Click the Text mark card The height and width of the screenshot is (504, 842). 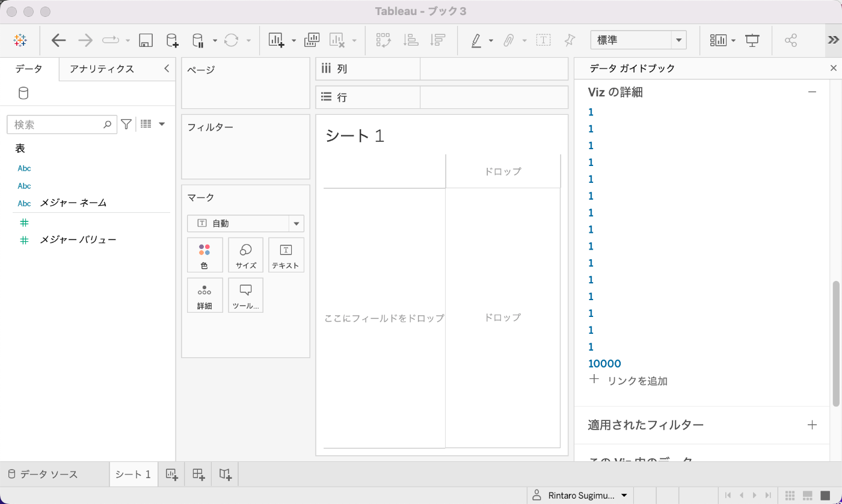coord(286,255)
